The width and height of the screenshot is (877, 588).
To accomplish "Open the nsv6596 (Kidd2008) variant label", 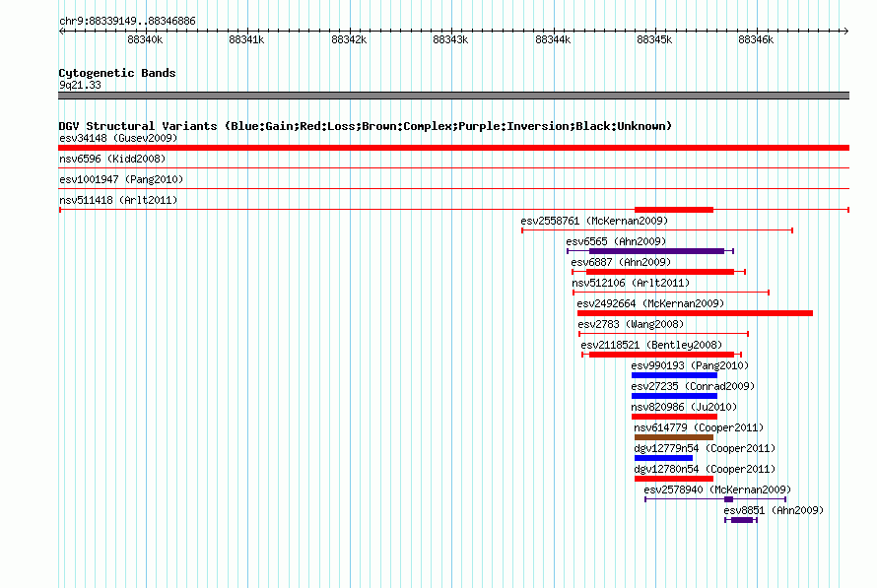I will (112, 159).
